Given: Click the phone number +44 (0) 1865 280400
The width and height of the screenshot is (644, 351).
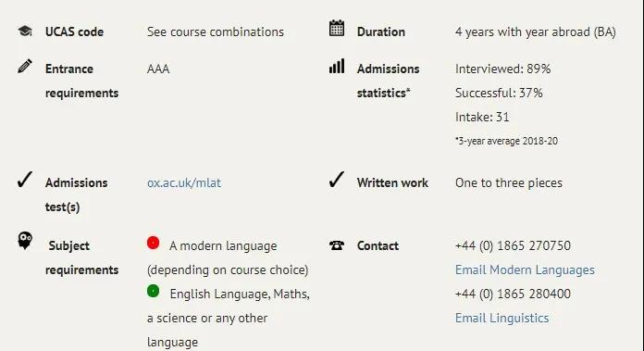Looking at the screenshot, I should click(513, 294).
